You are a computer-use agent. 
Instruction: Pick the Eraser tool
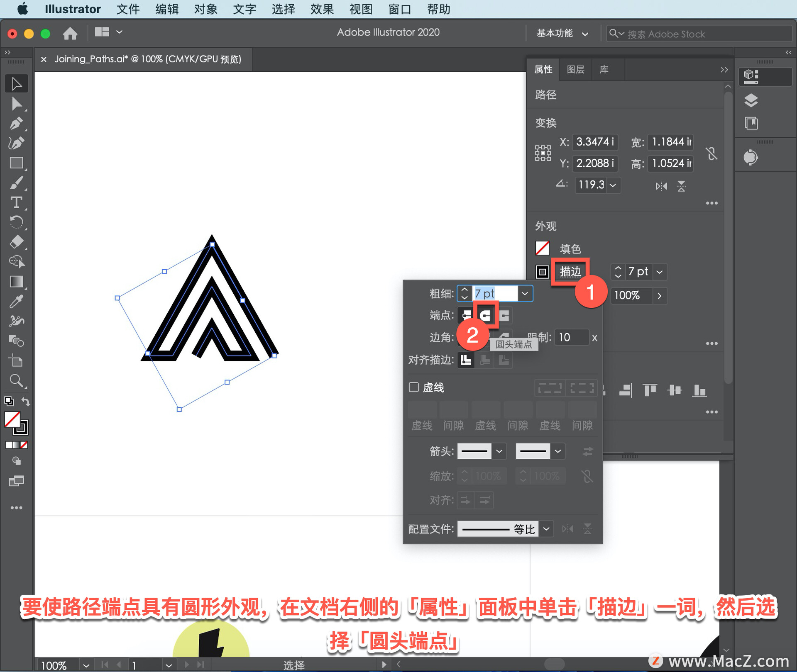coord(16,242)
